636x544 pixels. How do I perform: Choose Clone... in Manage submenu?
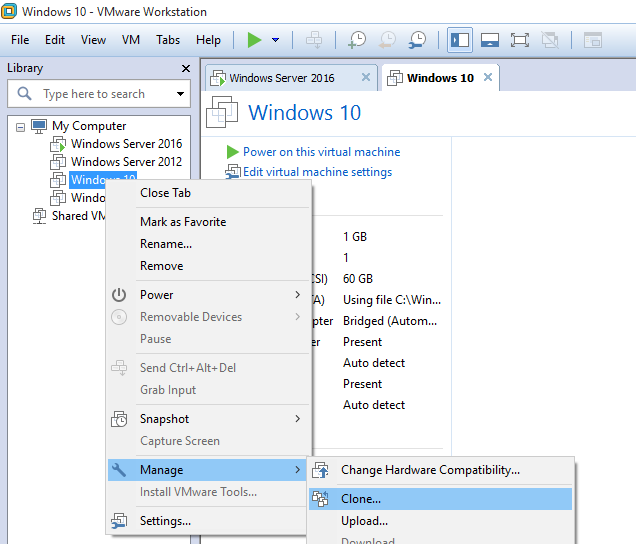440,499
